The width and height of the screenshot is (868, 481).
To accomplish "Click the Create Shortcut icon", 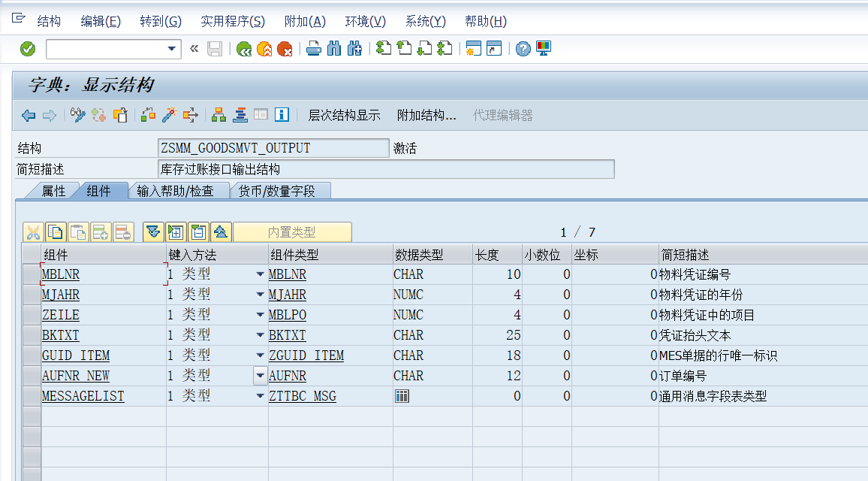I will tap(494, 49).
